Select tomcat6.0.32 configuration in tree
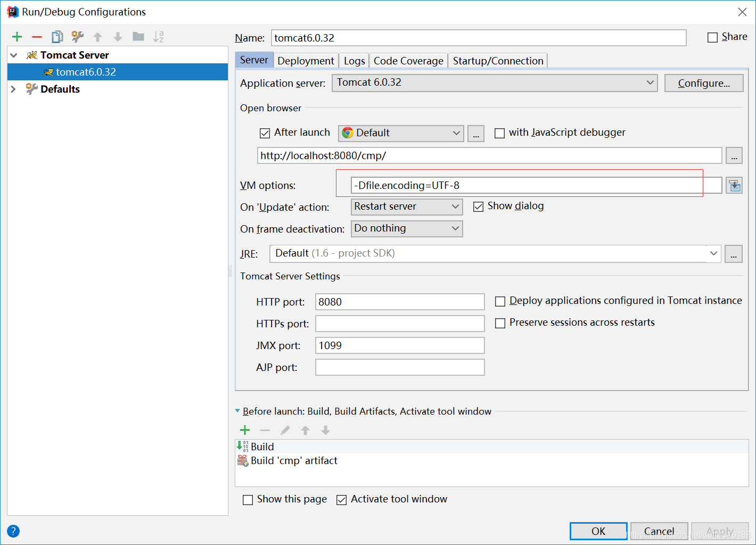The image size is (756, 545). [x=118, y=72]
